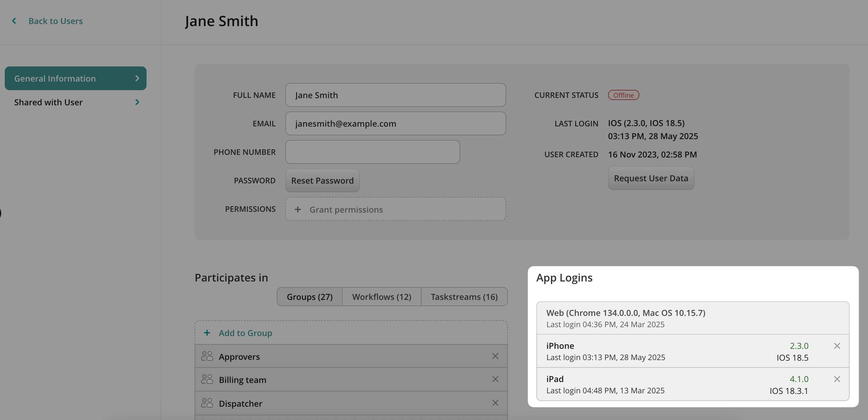868x420 pixels.
Task: Click the Add to Group plus icon
Action: (207, 333)
